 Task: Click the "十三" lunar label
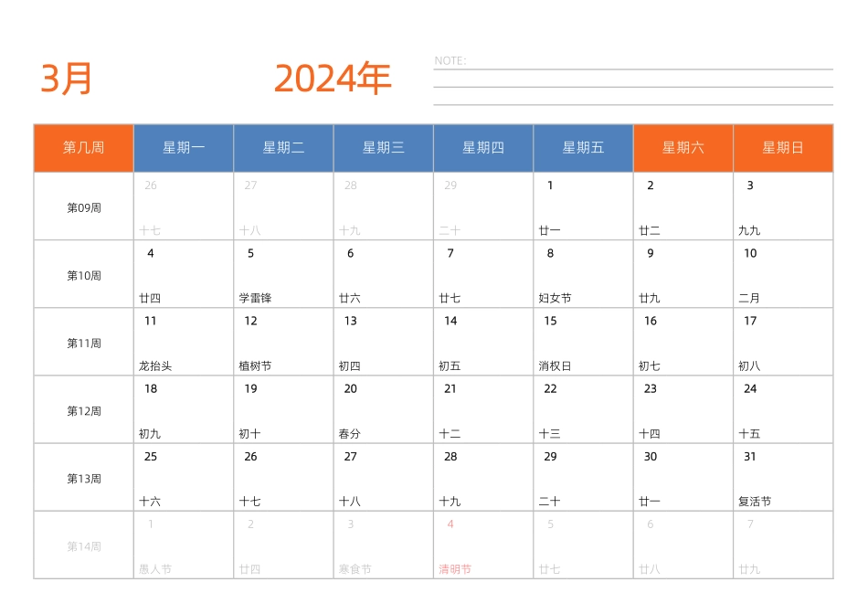[x=550, y=434]
